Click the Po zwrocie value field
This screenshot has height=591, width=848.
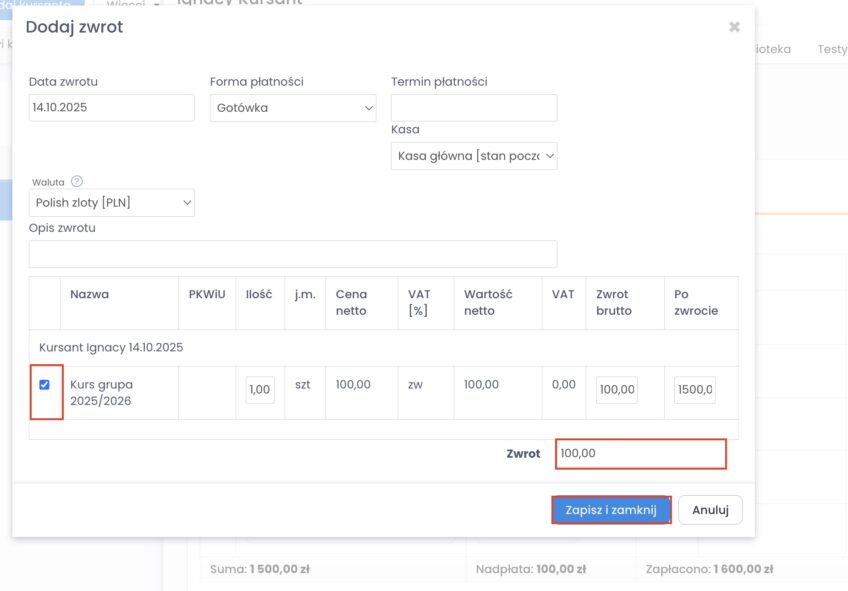tap(694, 390)
